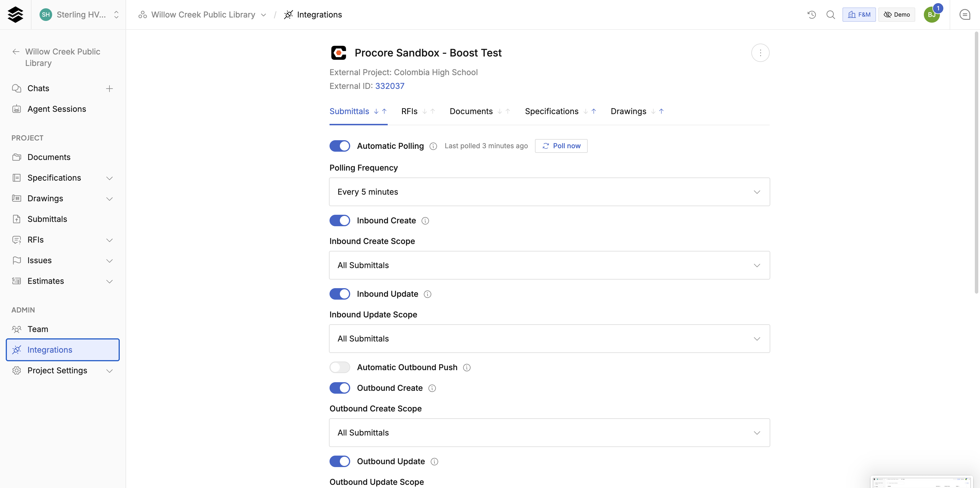Open the preview thumbnail at bottom right
The image size is (980, 488).
pyautogui.click(x=922, y=482)
